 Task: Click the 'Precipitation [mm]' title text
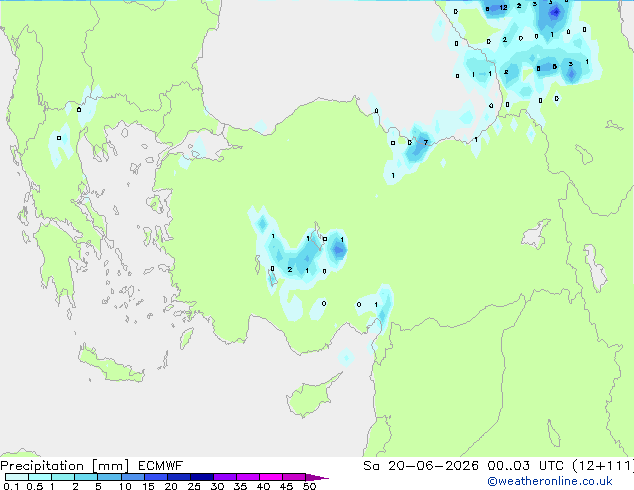(x=65, y=466)
